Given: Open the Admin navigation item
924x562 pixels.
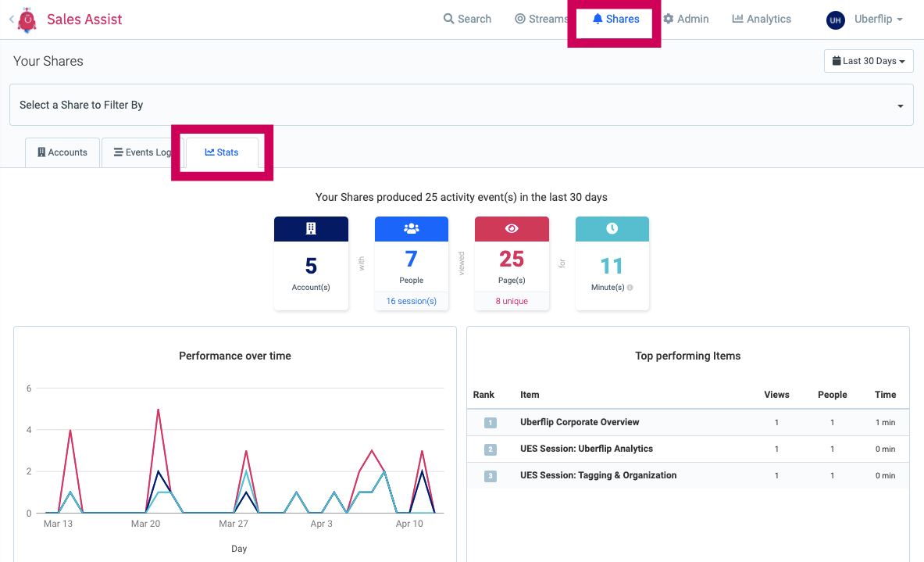Looking at the screenshot, I should point(686,19).
